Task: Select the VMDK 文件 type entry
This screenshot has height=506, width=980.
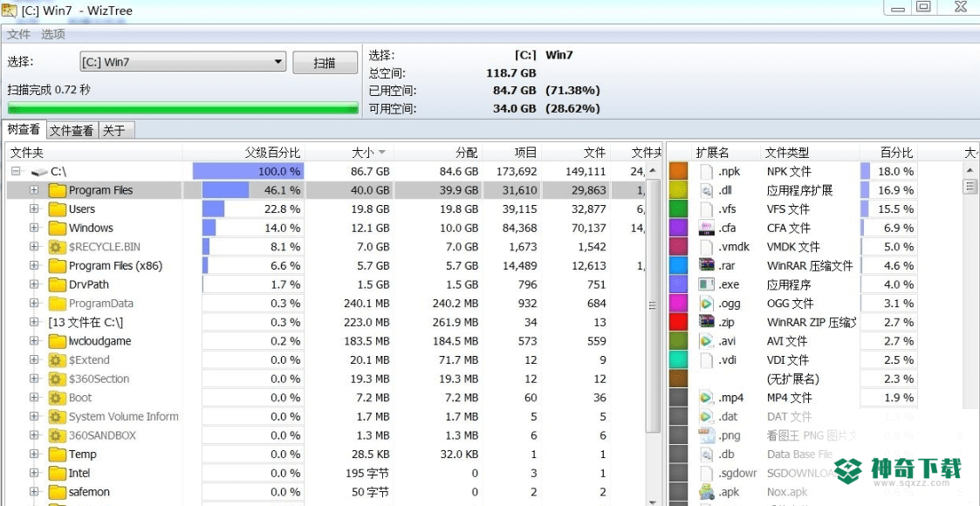Action: pos(792,247)
